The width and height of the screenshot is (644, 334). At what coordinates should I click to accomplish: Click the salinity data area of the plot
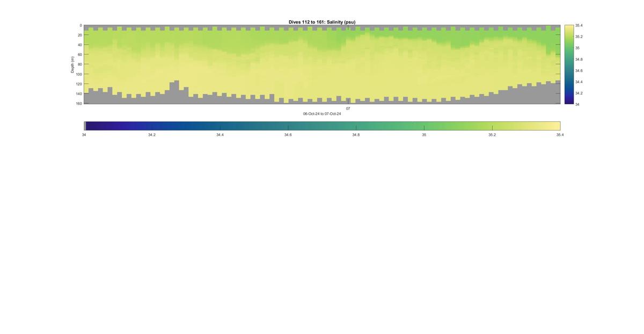(322, 64)
